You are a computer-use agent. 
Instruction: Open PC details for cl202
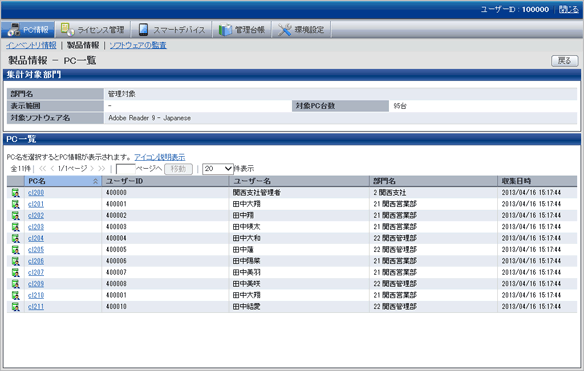point(36,215)
